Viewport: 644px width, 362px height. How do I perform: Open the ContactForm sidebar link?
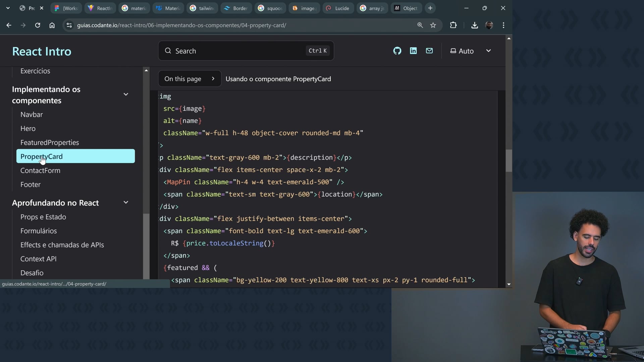40,171
